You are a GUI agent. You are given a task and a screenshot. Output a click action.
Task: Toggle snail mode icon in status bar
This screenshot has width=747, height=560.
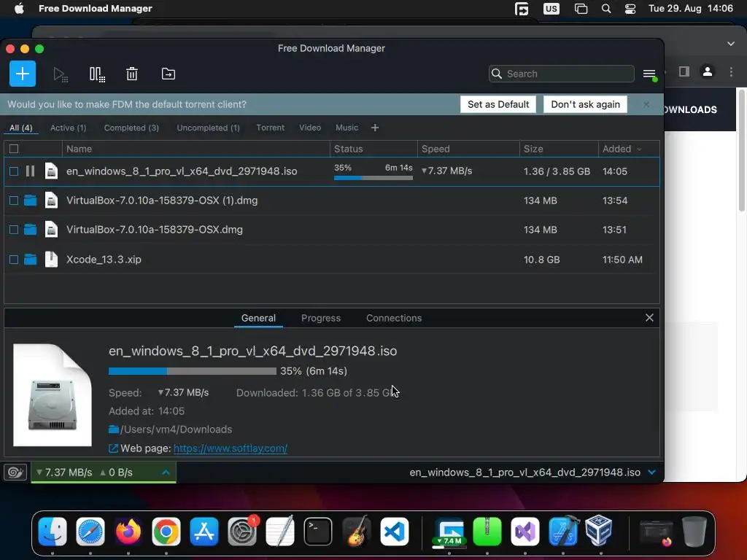15,472
